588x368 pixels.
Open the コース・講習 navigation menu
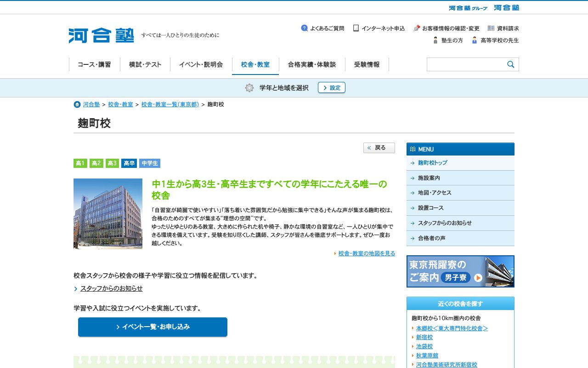[x=94, y=64]
